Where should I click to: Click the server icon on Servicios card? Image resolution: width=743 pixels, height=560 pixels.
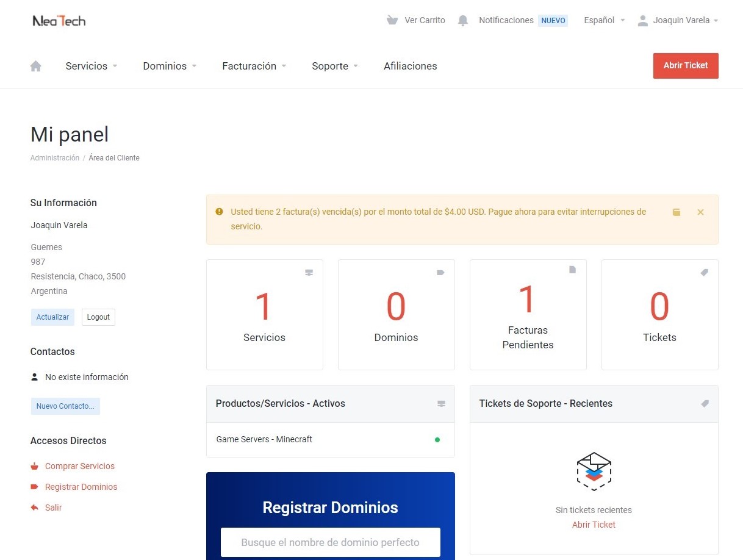point(309,273)
